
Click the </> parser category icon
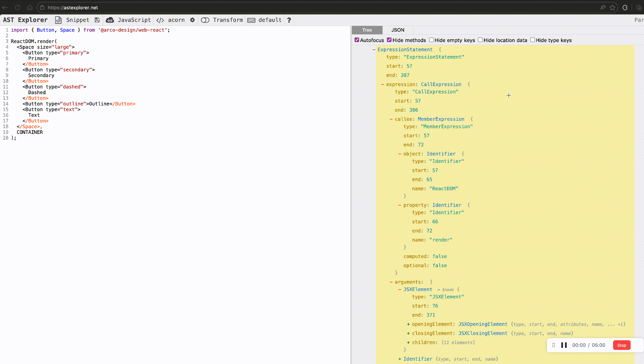[x=160, y=20]
